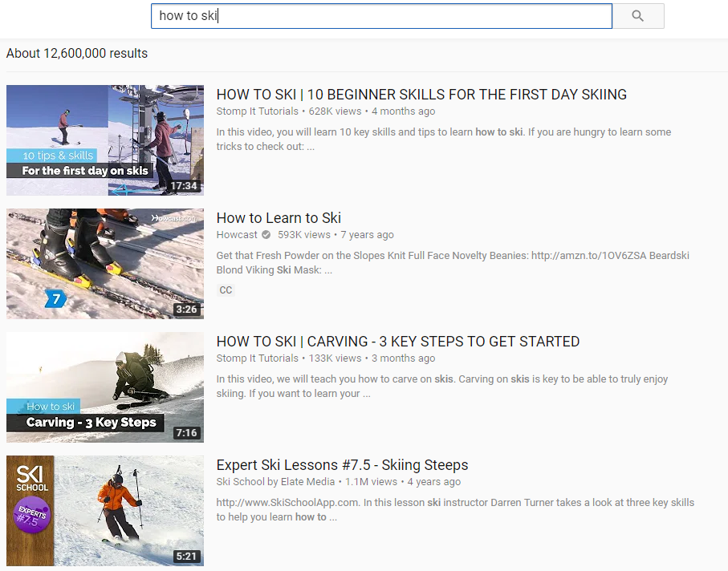The image size is (728, 571).
Task: Visit Ski School by Elate Media channel
Action: point(275,481)
